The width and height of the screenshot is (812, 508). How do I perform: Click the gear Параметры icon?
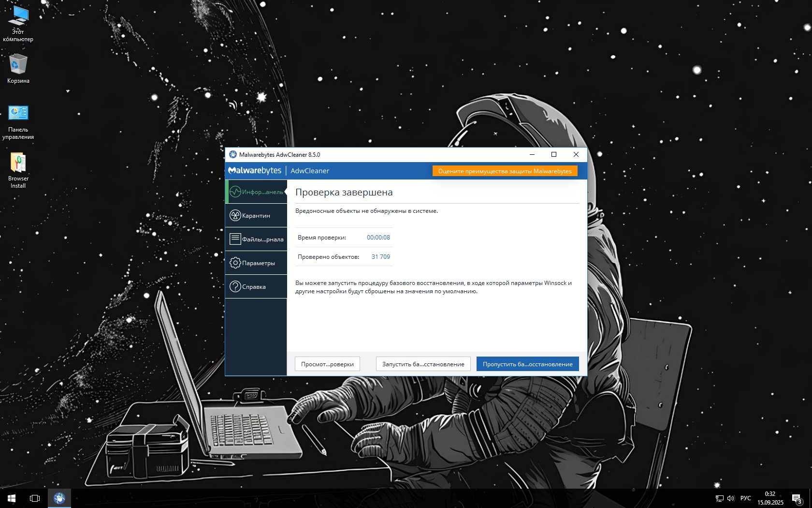click(x=235, y=263)
